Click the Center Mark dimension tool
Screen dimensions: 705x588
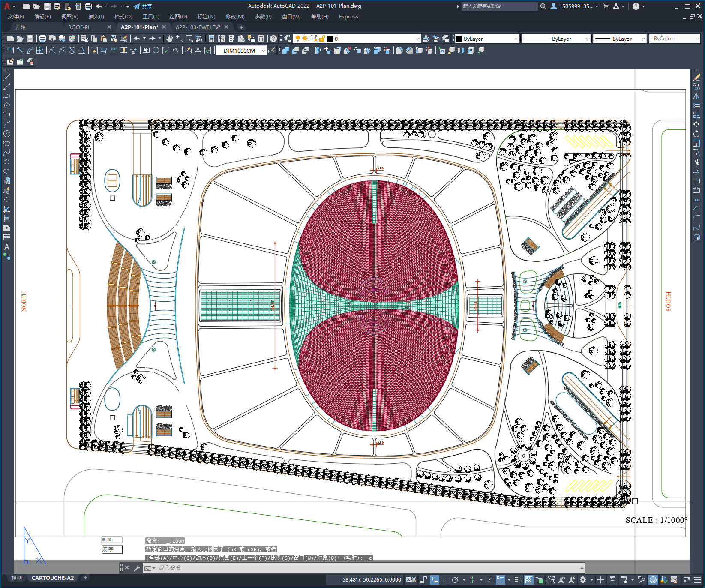click(x=156, y=50)
